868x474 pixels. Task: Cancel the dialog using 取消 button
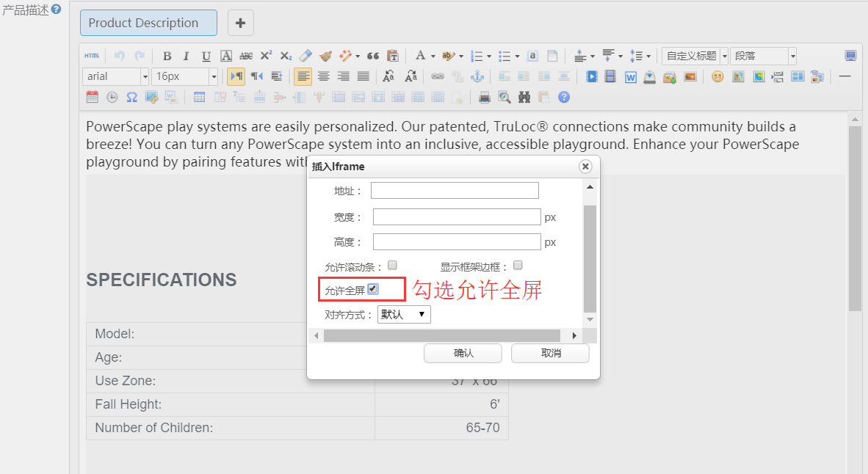[x=550, y=353]
